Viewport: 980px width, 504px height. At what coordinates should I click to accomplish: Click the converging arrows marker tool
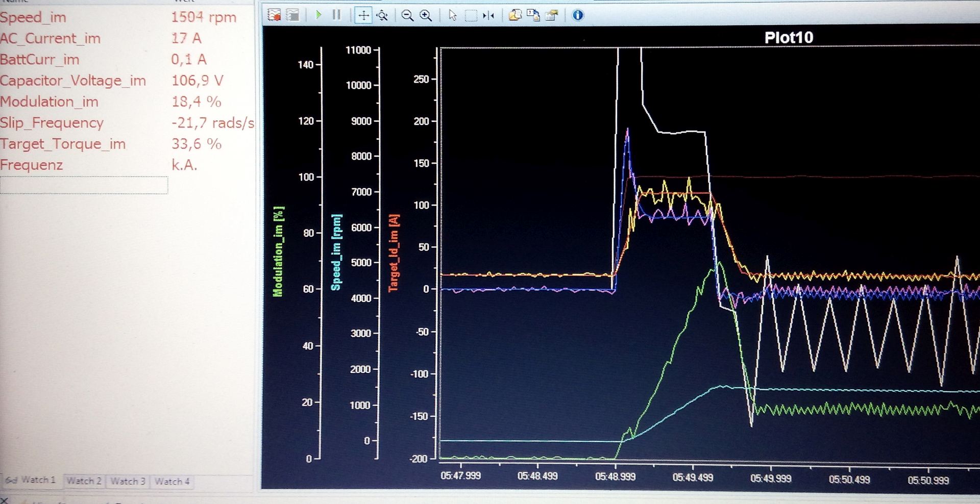tap(488, 15)
